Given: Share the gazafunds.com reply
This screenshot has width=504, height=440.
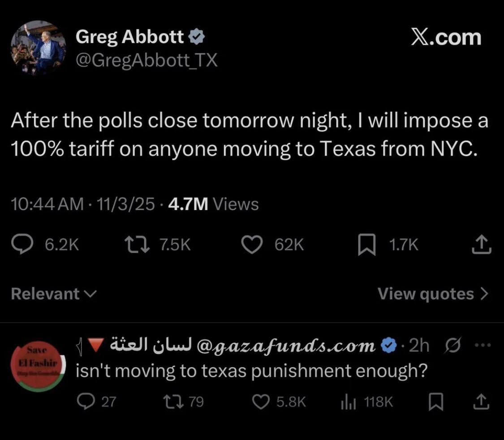Looking at the screenshot, I should pos(481,402).
